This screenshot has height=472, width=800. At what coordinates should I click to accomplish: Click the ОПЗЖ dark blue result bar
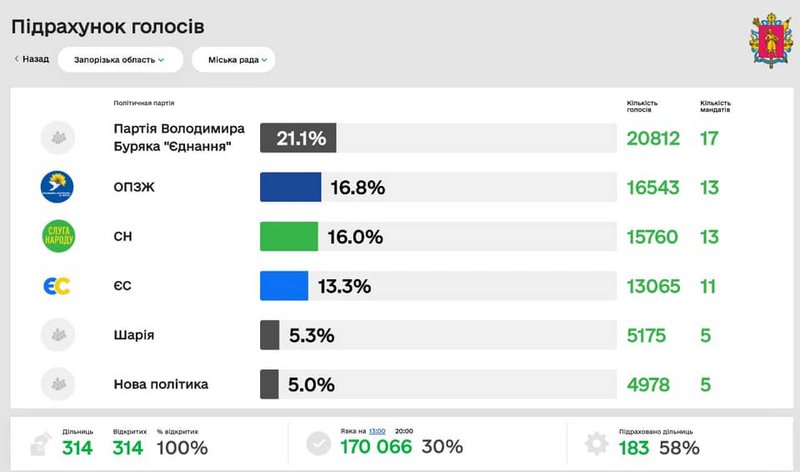(x=290, y=187)
